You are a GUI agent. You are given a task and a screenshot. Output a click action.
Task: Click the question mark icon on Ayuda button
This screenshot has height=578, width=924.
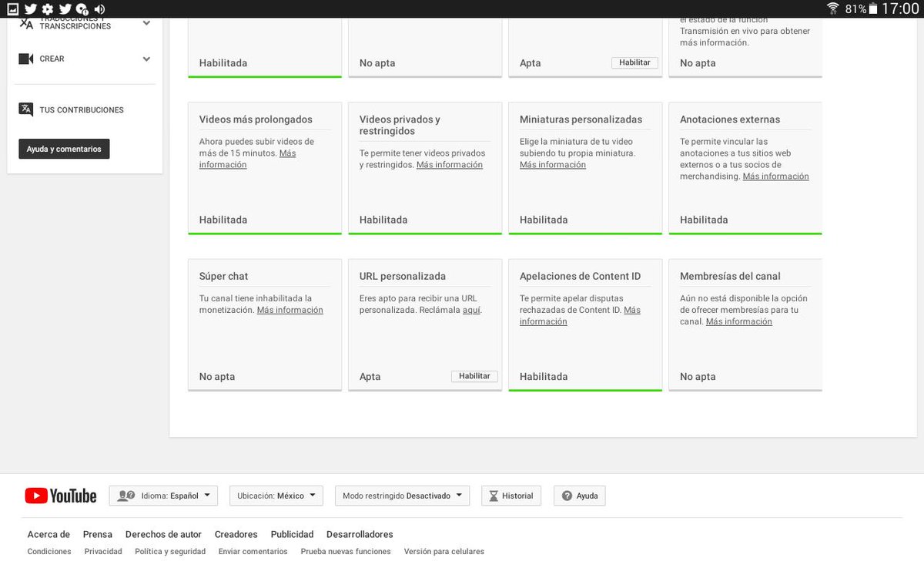pyautogui.click(x=567, y=496)
